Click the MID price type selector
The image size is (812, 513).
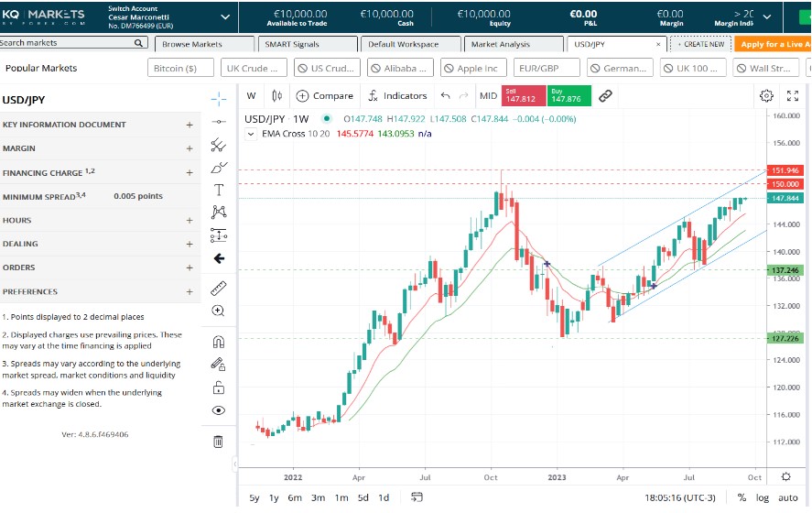tap(488, 96)
